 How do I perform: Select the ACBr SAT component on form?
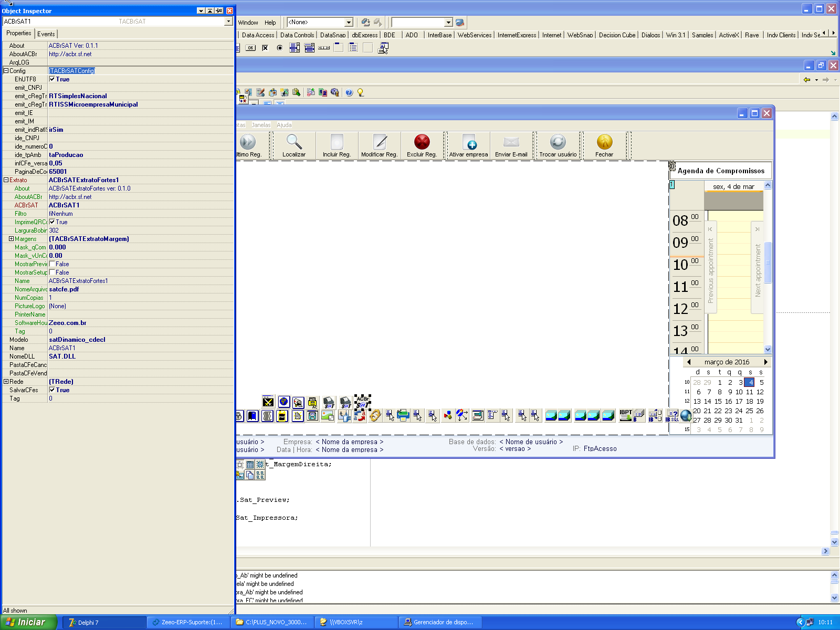[x=362, y=402]
